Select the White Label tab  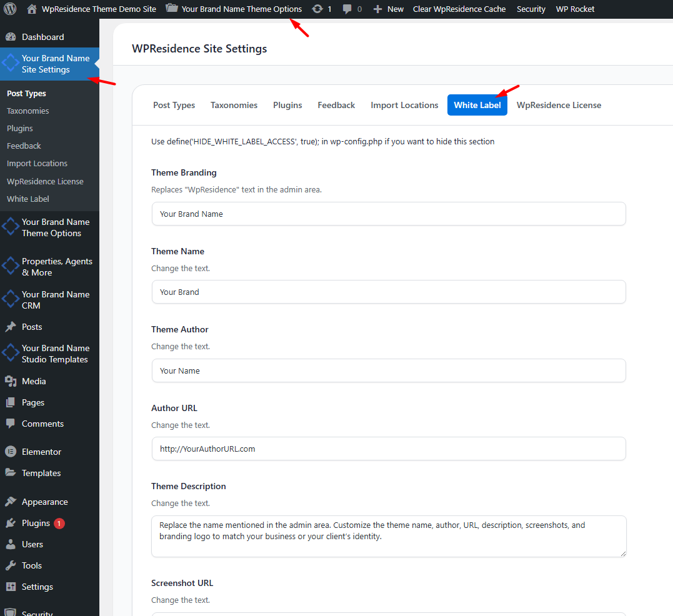[x=477, y=105]
